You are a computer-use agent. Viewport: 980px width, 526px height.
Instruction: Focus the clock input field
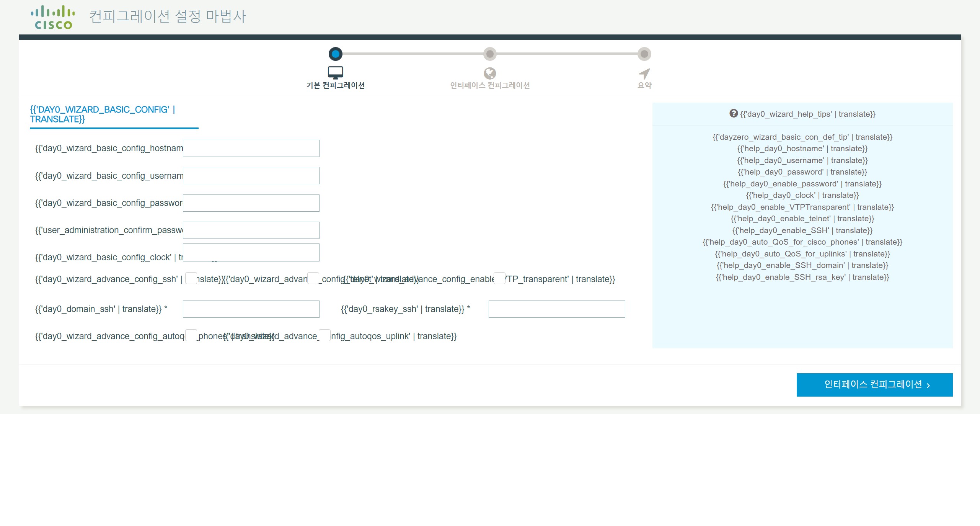(251, 253)
